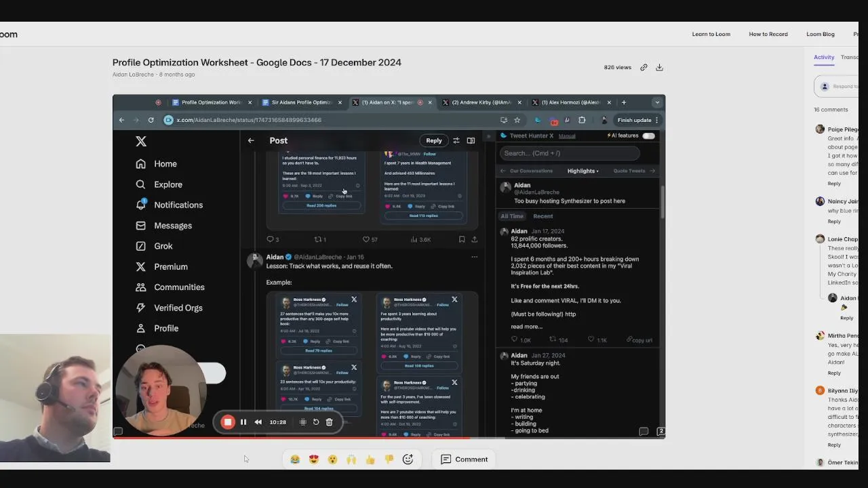
Task: Click the recorder trash icon
Action: click(329, 422)
